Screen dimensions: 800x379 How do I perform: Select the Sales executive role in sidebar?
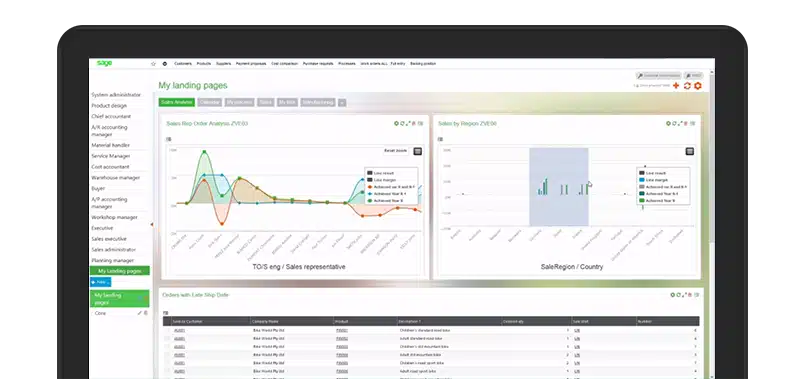109,239
